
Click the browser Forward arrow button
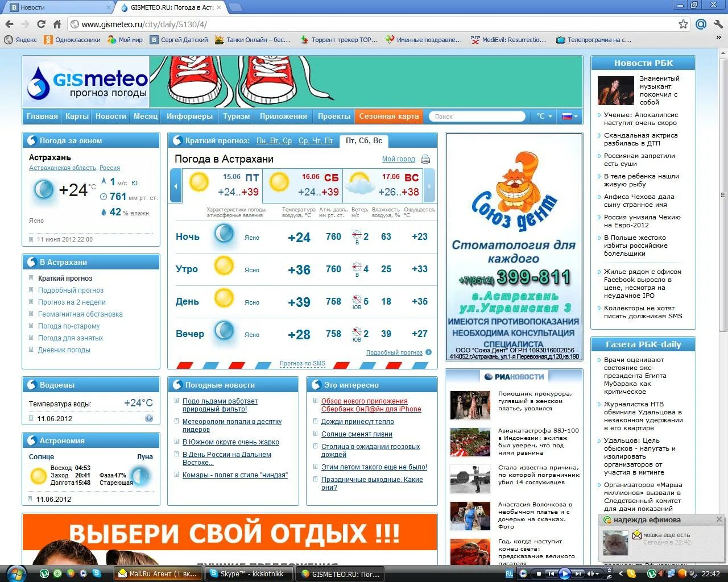[25, 24]
